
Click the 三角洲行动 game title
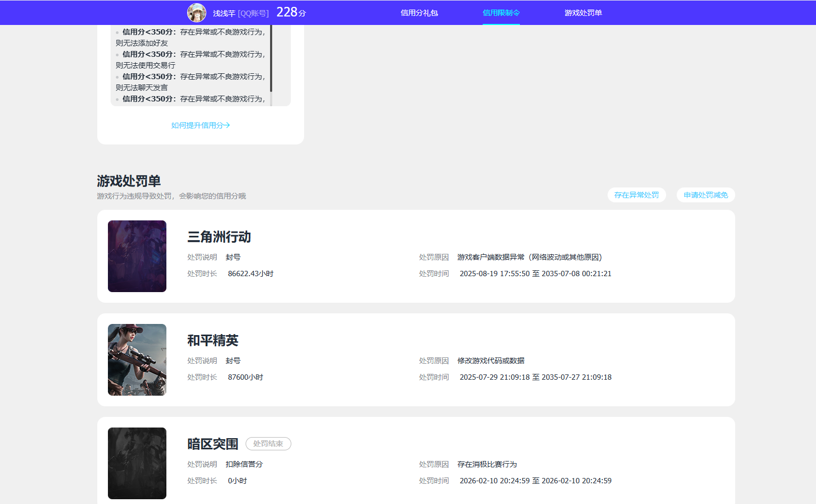(219, 237)
